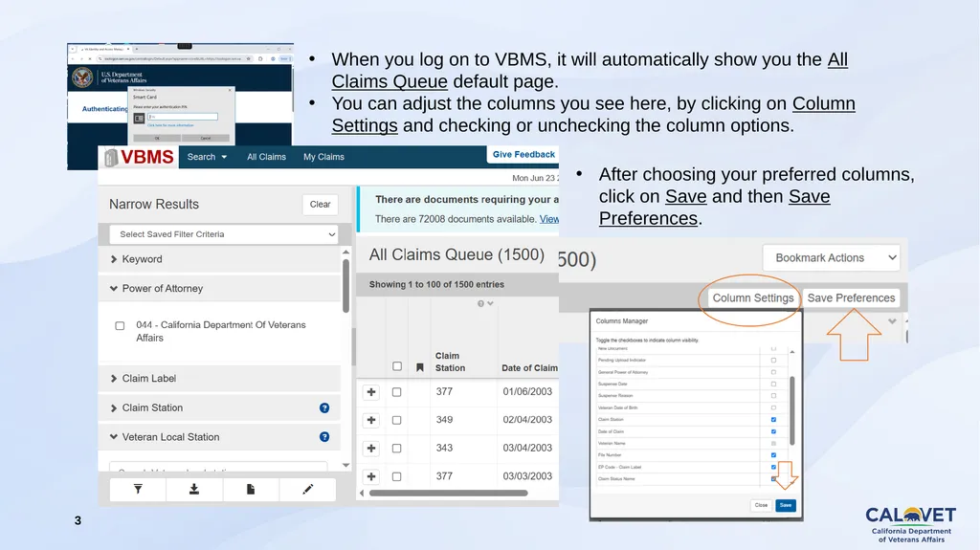Uncheck EP Code - Claim Label column checkbox
This screenshot has width=980, height=550.
[773, 467]
